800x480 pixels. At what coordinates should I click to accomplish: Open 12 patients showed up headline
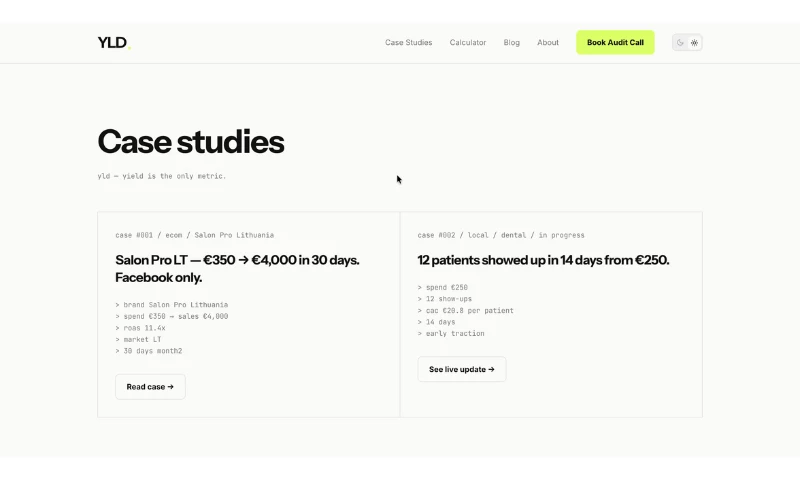(x=543, y=260)
